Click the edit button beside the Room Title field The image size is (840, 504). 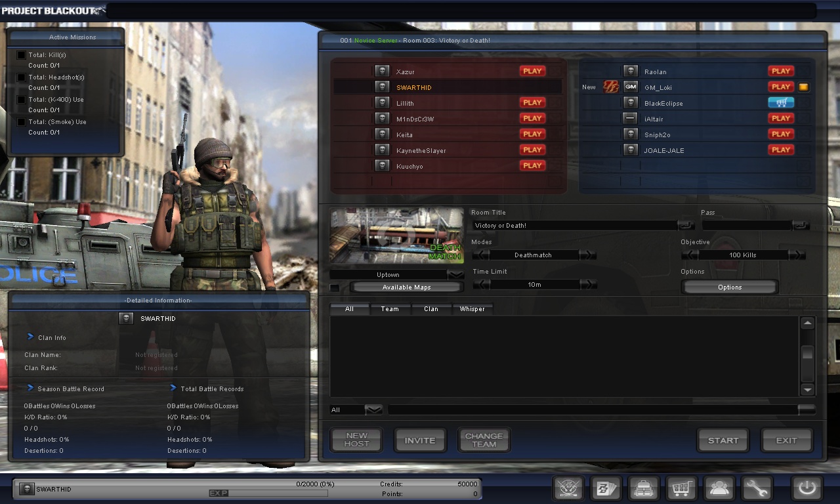coord(686,225)
